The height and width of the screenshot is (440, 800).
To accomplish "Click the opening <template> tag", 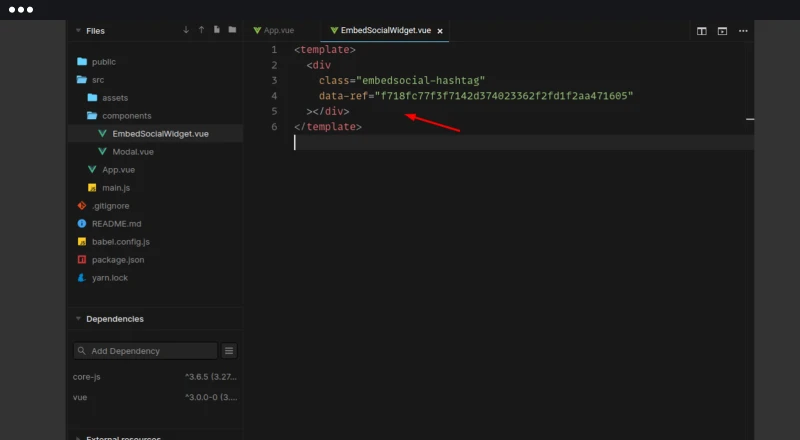I will tap(325, 50).
